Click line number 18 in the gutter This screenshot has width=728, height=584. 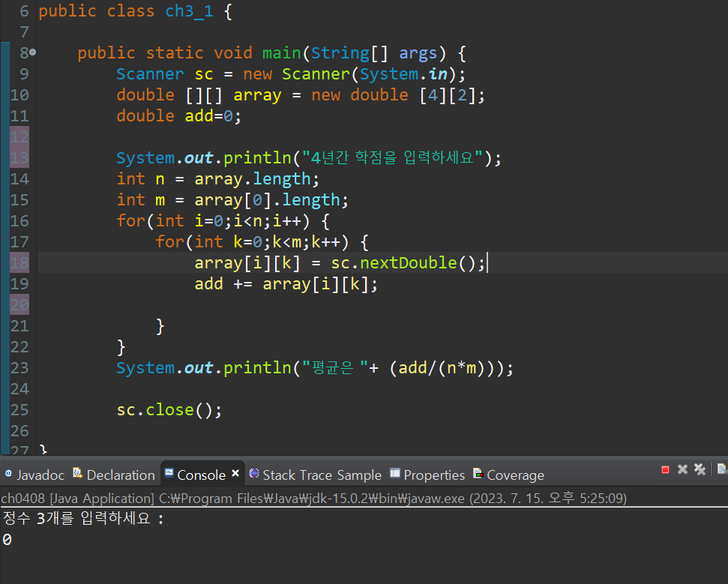click(x=19, y=262)
